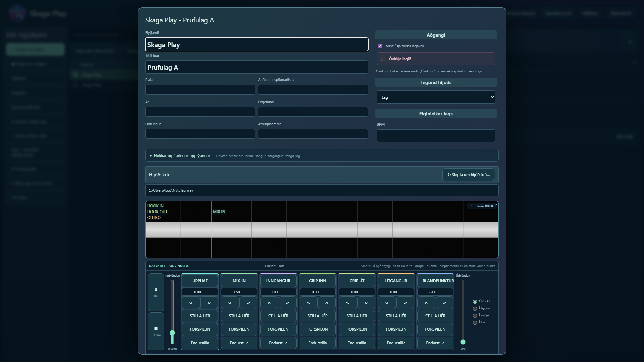Open the Tegund hljóðs dropdown showing Lag
Viewport: 644px width, 362px height.
[x=436, y=97]
